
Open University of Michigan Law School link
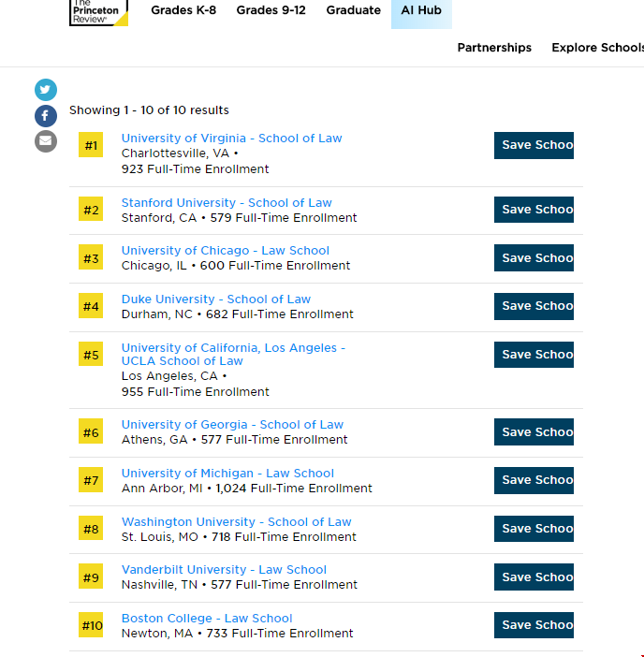click(x=227, y=474)
